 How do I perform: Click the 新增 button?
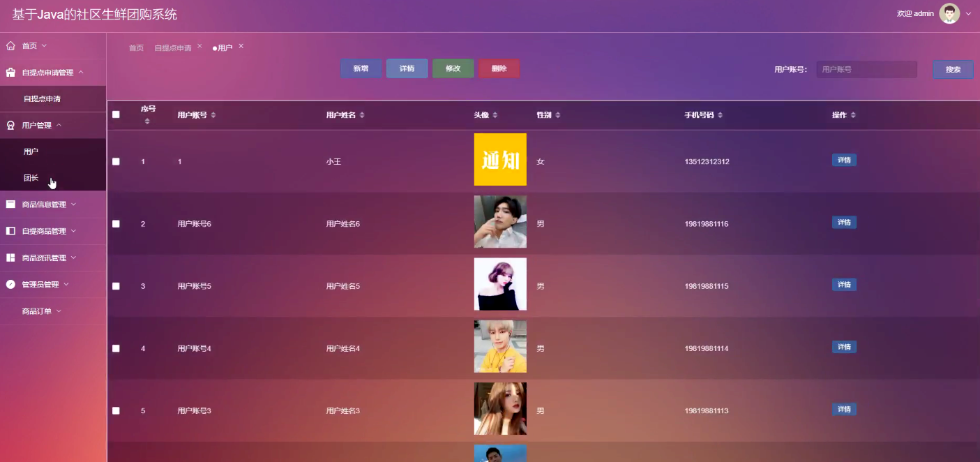point(361,68)
